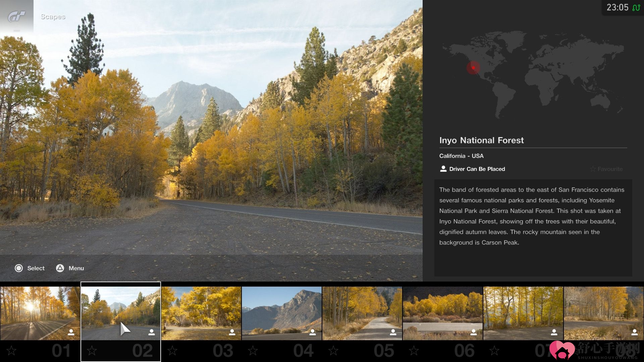644x362 pixels.
Task: Click the large Inyo forest preview image
Action: (x=211, y=141)
